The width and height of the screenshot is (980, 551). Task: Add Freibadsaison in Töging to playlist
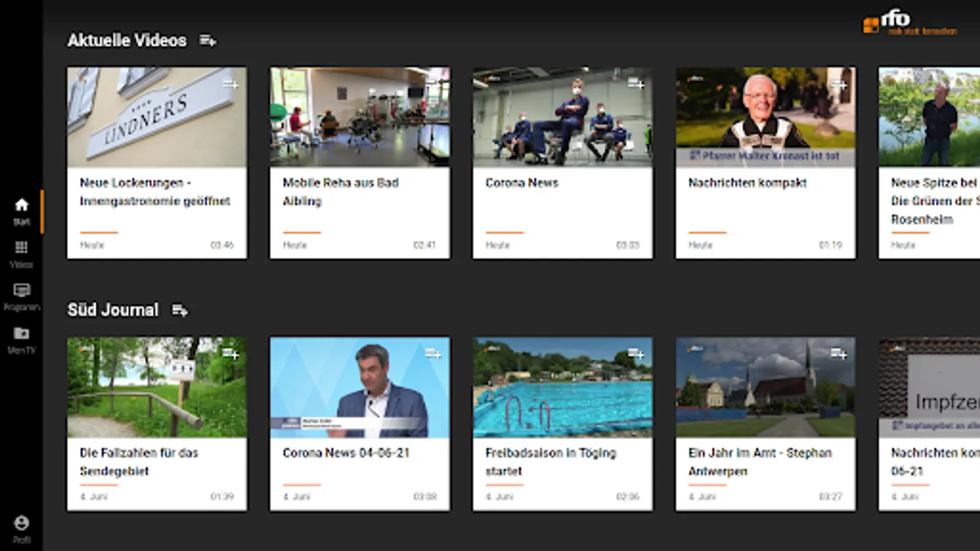[x=636, y=353]
